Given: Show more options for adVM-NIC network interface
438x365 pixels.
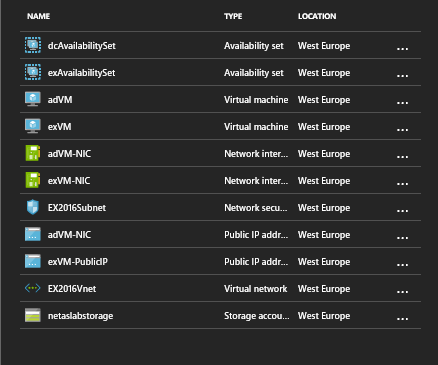Looking at the screenshot, I should pyautogui.click(x=402, y=157).
